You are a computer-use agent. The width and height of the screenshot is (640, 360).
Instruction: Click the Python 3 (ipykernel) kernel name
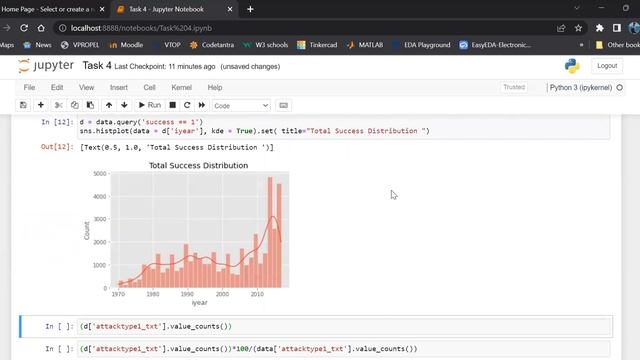pos(580,87)
